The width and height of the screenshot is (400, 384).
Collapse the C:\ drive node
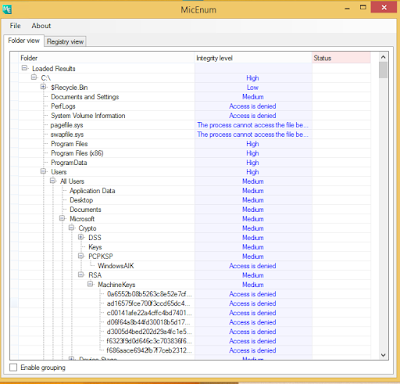34,77
